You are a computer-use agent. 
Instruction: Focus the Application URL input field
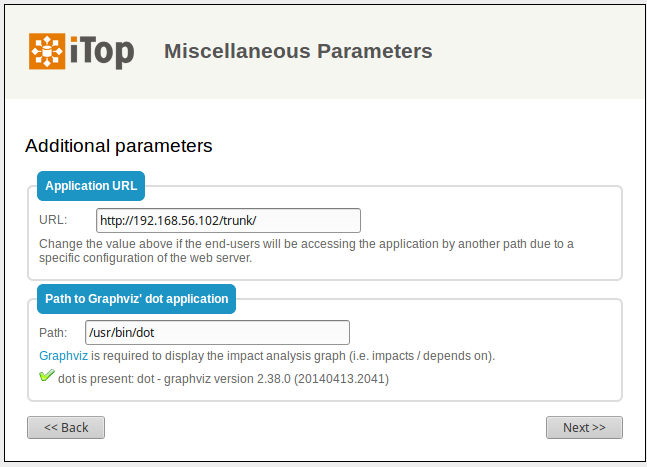click(x=228, y=220)
